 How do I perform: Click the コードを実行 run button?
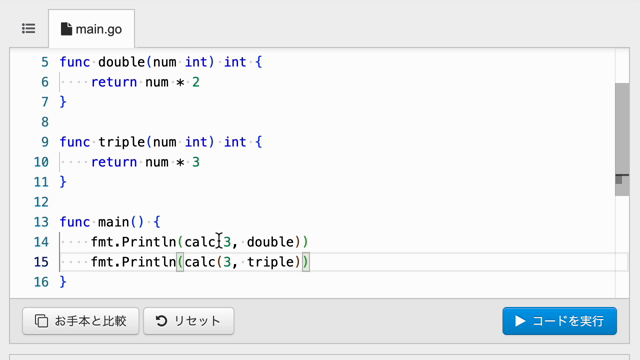point(559,321)
